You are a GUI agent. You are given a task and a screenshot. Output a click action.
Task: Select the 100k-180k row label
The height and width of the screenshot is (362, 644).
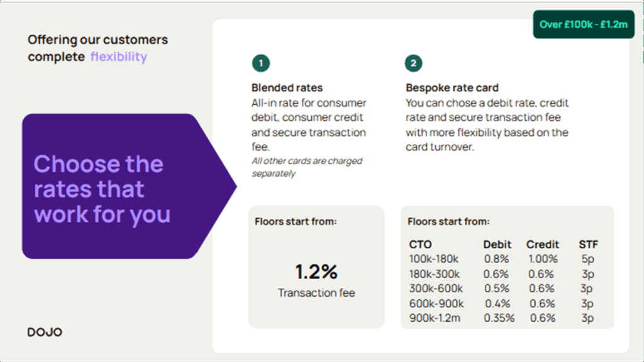pyautogui.click(x=434, y=259)
